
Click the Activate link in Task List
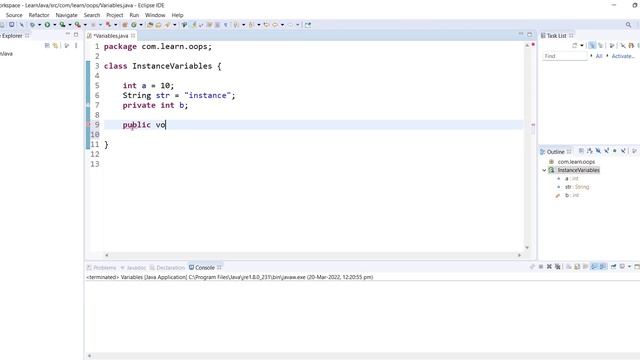coord(623,56)
